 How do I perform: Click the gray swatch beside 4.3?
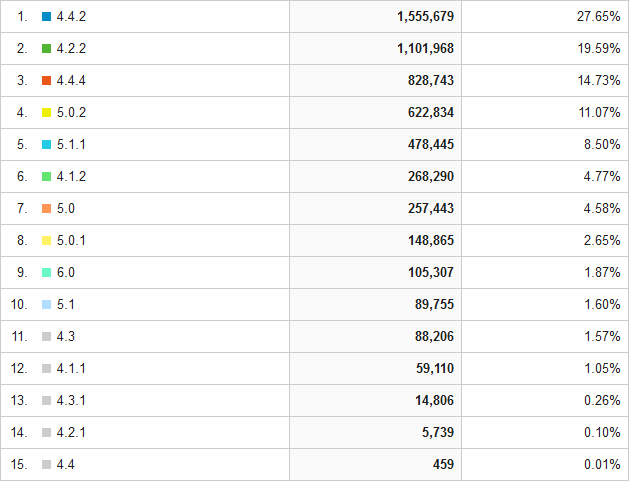click(x=47, y=337)
